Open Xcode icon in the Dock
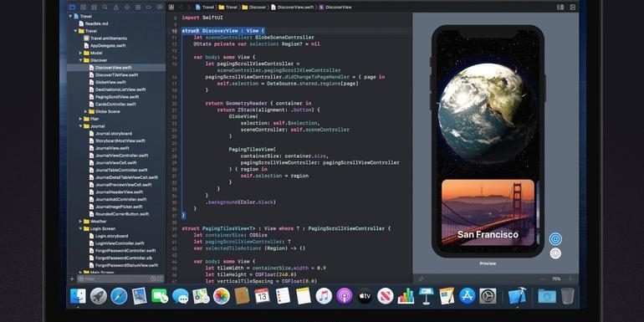The image size is (644, 322). coord(517,296)
